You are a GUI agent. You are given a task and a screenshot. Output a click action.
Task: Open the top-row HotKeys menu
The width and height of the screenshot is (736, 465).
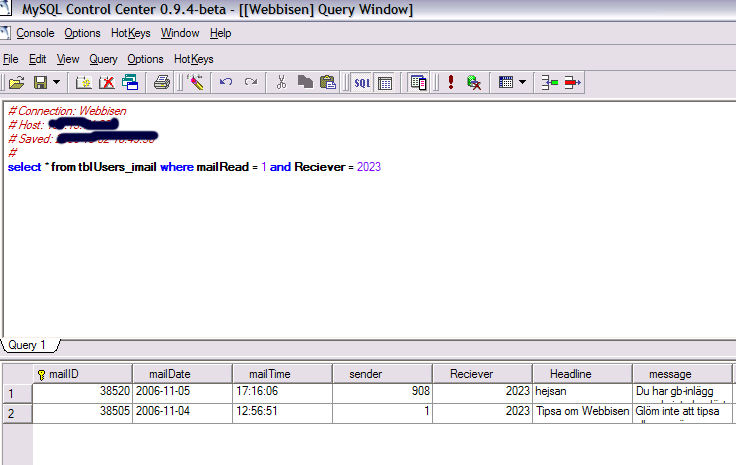pos(130,33)
